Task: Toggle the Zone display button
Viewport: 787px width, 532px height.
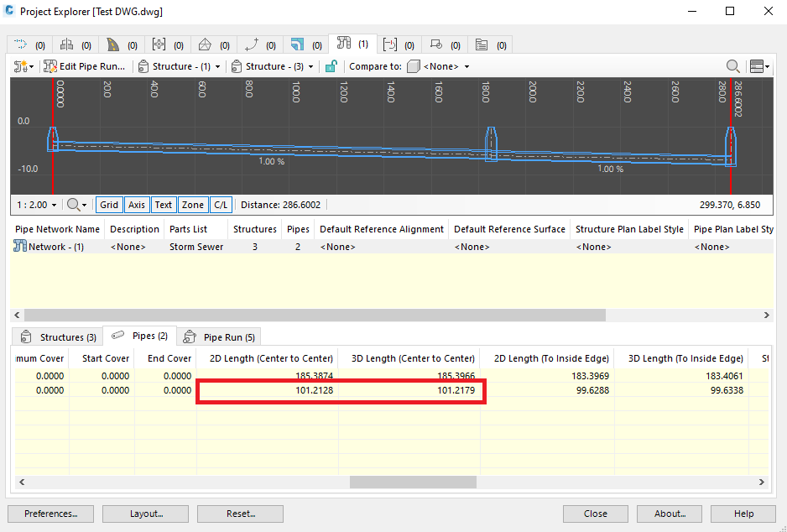Action: (193, 205)
